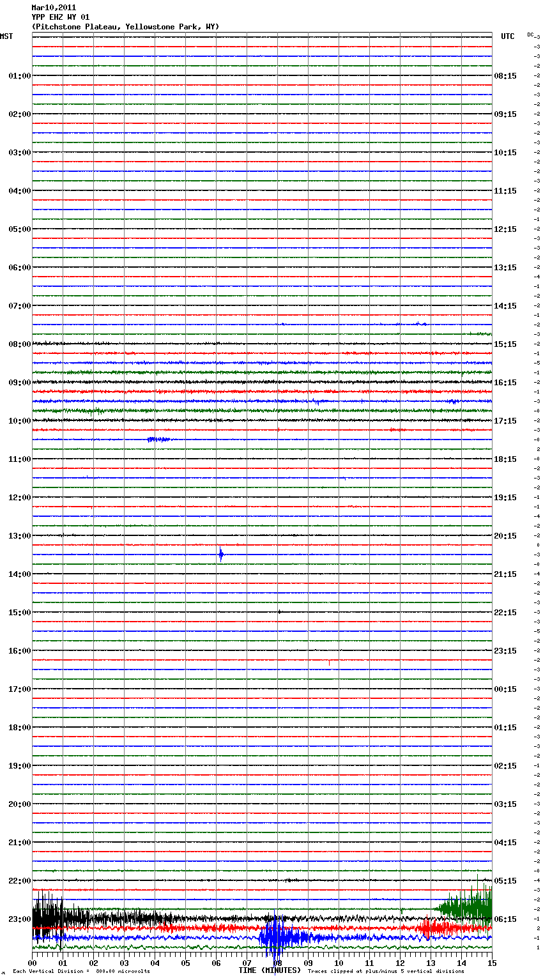The image size is (543, 980).
Task: Click minute 12 tick label on bottom axis
Action: coord(401,963)
